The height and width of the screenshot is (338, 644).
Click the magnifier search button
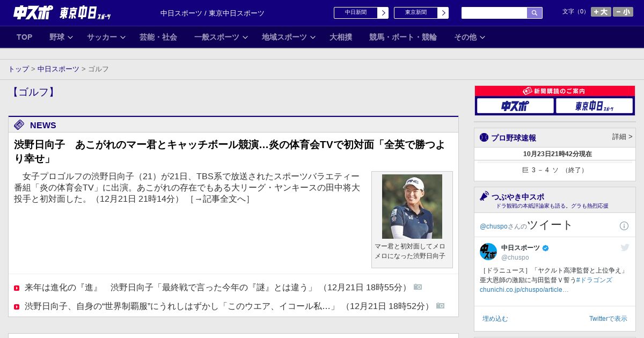(x=535, y=13)
